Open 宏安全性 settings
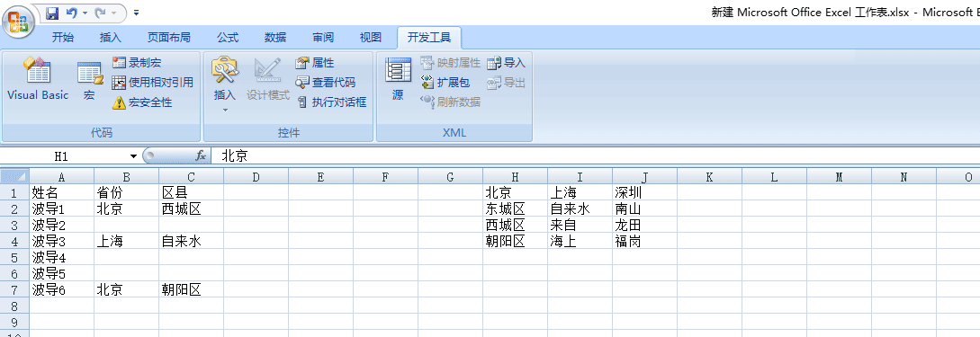The height and width of the screenshot is (337, 980). click(142, 102)
